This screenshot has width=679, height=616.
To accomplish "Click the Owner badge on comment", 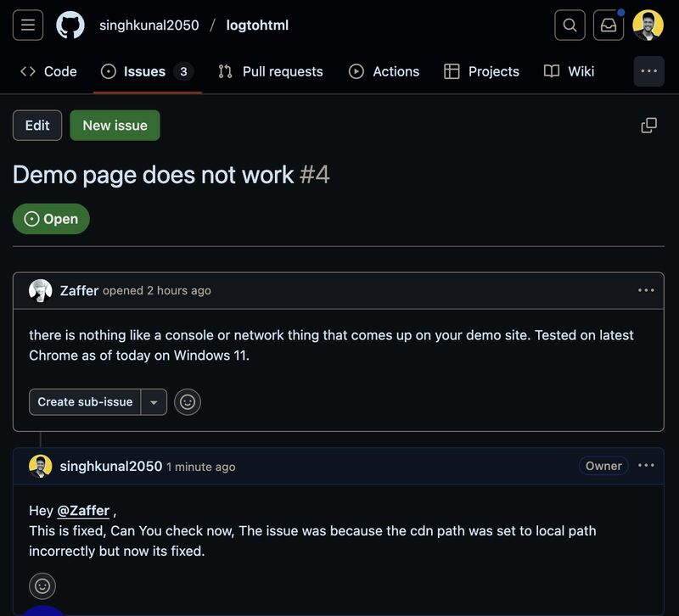I will 603,466.
